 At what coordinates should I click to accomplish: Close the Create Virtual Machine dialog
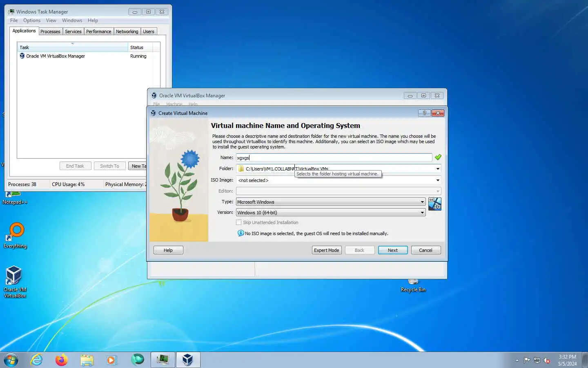pyautogui.click(x=438, y=113)
